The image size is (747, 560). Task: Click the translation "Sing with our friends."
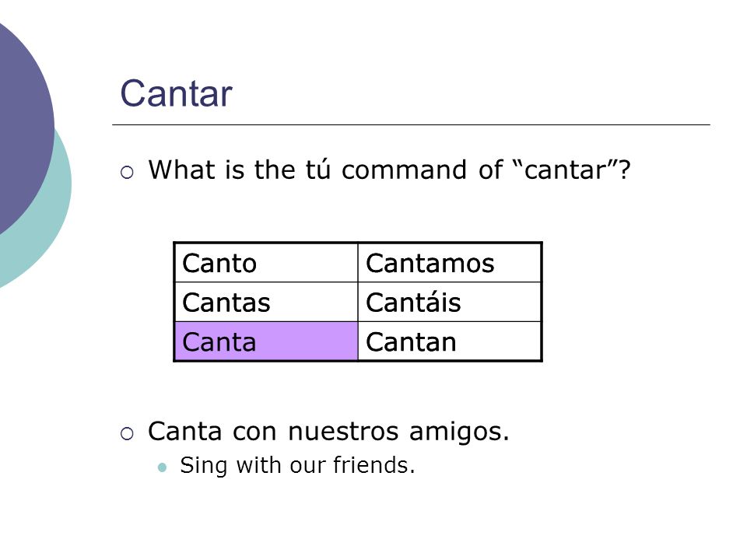point(297,465)
